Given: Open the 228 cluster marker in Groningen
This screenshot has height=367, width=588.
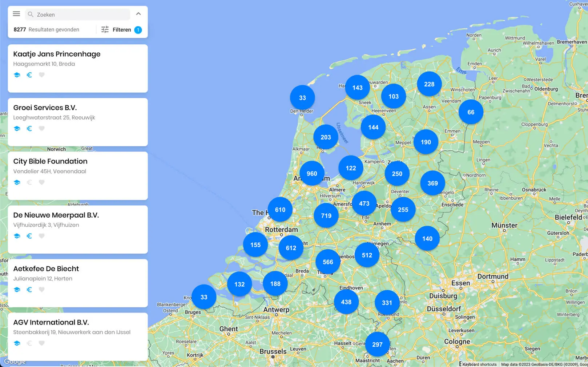Looking at the screenshot, I should pyautogui.click(x=429, y=84).
